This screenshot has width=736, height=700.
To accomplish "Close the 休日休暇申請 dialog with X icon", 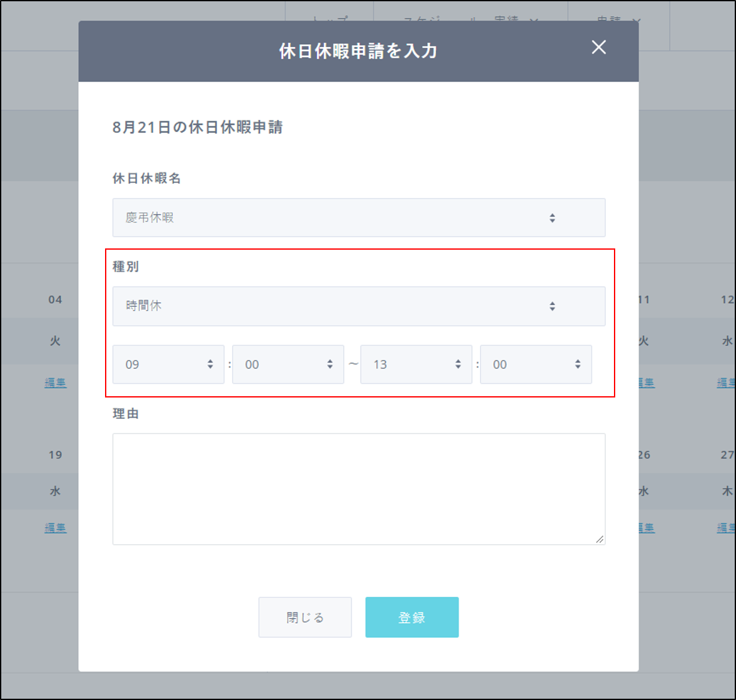I will tap(599, 48).
